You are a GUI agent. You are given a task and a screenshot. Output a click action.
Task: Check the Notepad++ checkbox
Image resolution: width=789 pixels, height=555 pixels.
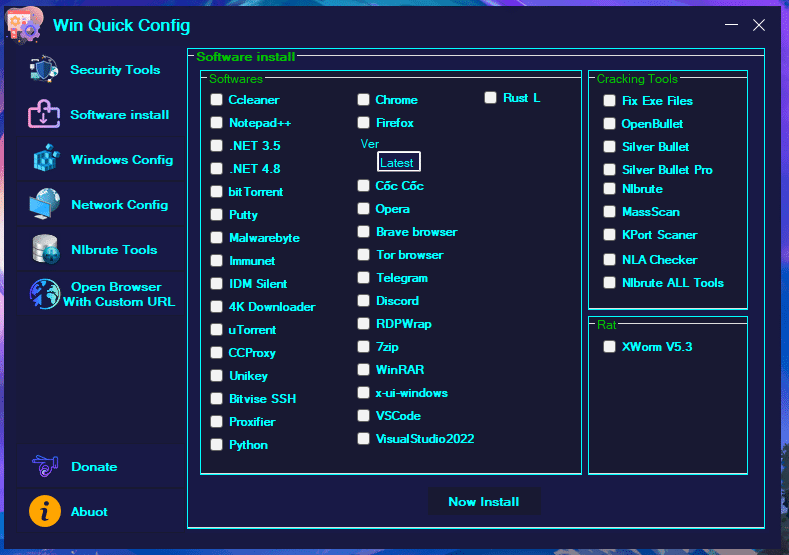(216, 122)
